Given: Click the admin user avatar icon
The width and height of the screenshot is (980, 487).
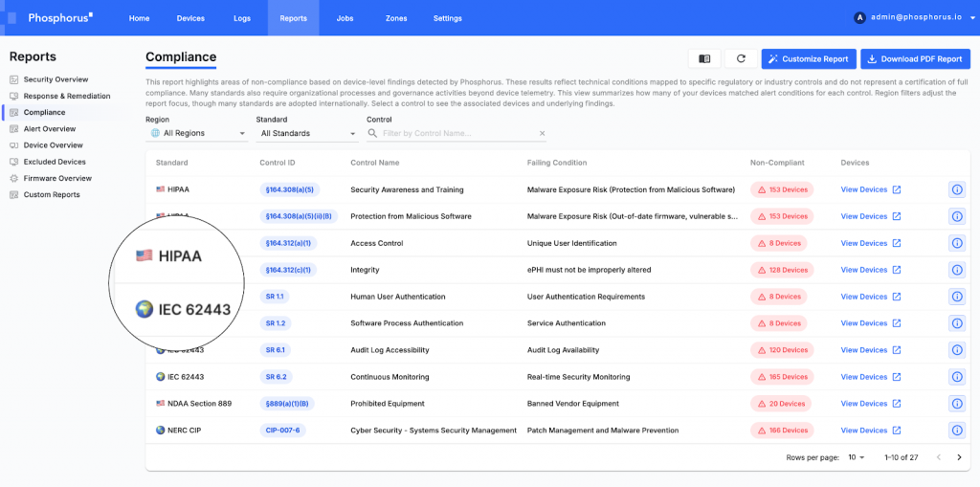Looking at the screenshot, I should 859,17.
